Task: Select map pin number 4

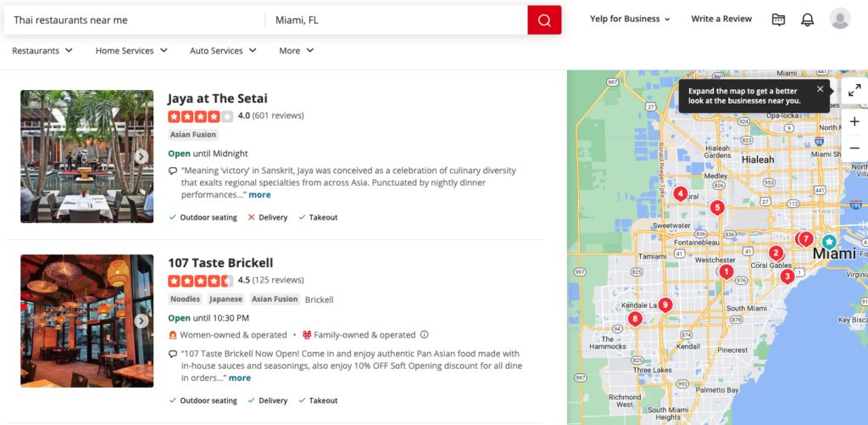Action: [681, 194]
